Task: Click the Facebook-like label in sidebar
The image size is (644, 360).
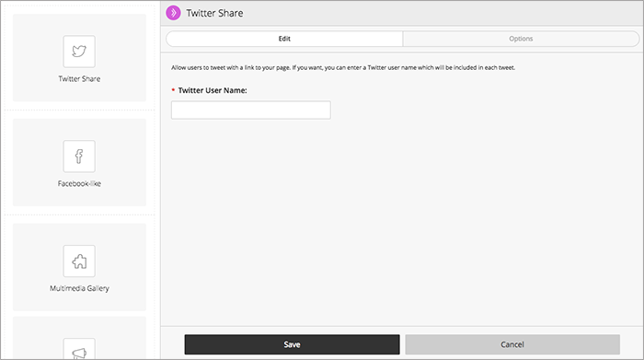Action: [79, 184]
